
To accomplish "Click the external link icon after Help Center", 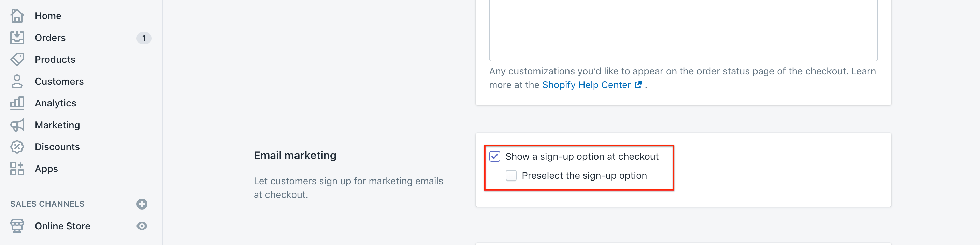I will click(638, 85).
